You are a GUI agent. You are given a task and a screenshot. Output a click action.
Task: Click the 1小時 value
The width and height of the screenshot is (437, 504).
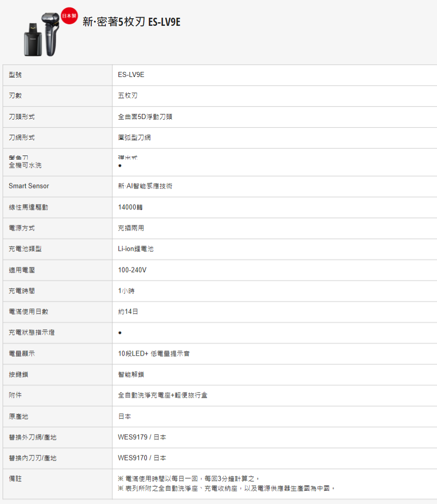[126, 291]
